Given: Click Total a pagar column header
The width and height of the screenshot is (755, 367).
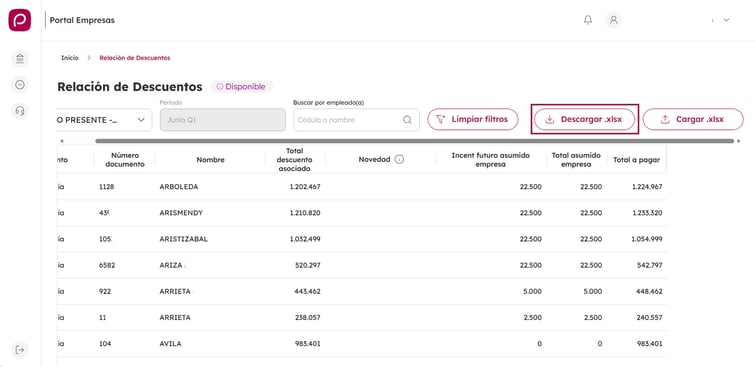Looking at the screenshot, I should [x=637, y=160].
